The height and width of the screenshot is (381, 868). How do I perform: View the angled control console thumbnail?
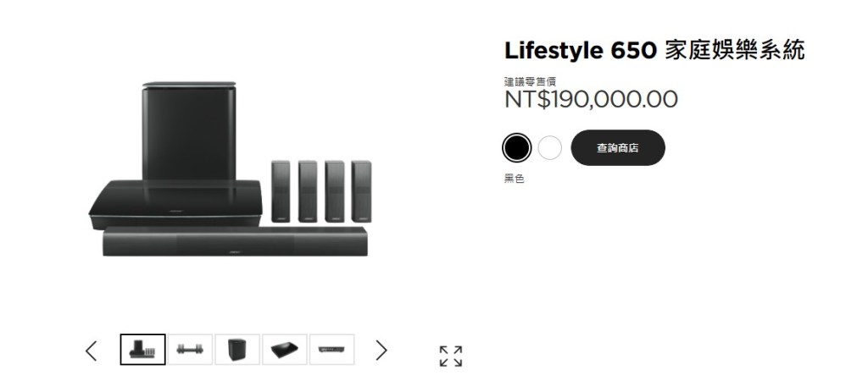pyautogui.click(x=285, y=350)
